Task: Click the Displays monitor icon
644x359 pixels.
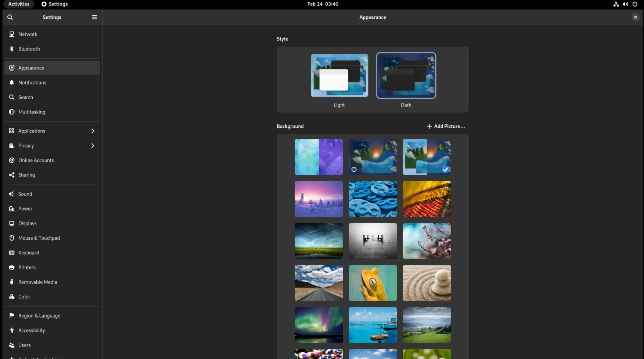Action: click(12, 223)
